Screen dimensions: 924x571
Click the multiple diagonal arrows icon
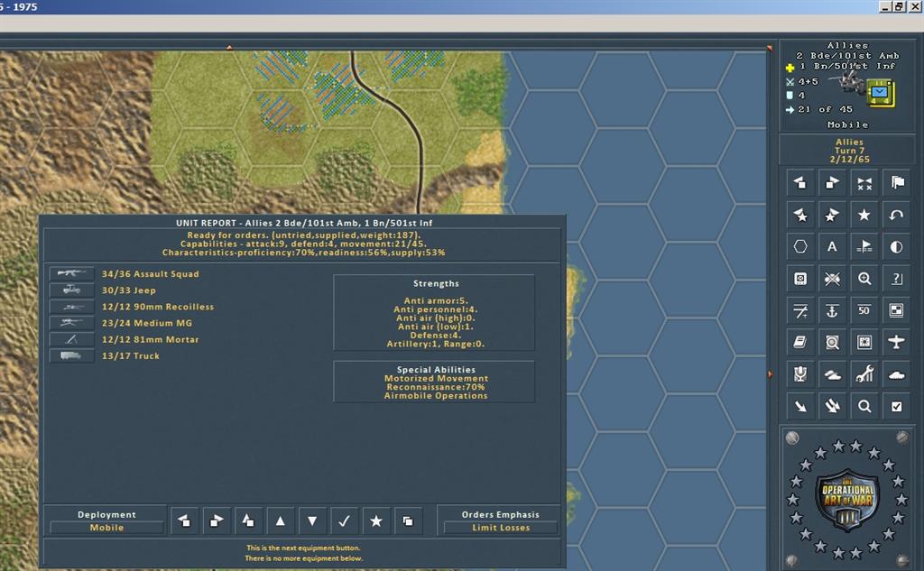point(832,406)
